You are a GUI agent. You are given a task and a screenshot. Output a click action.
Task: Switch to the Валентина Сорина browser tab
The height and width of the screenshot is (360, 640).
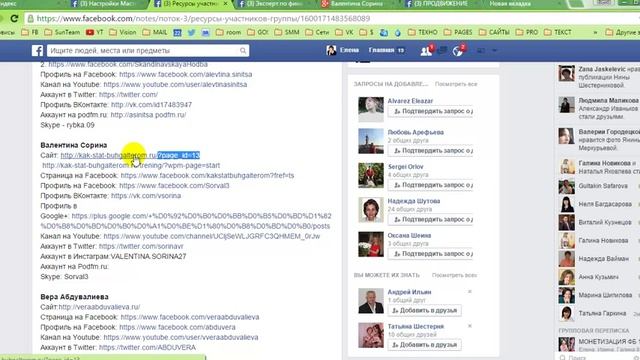click(x=357, y=4)
